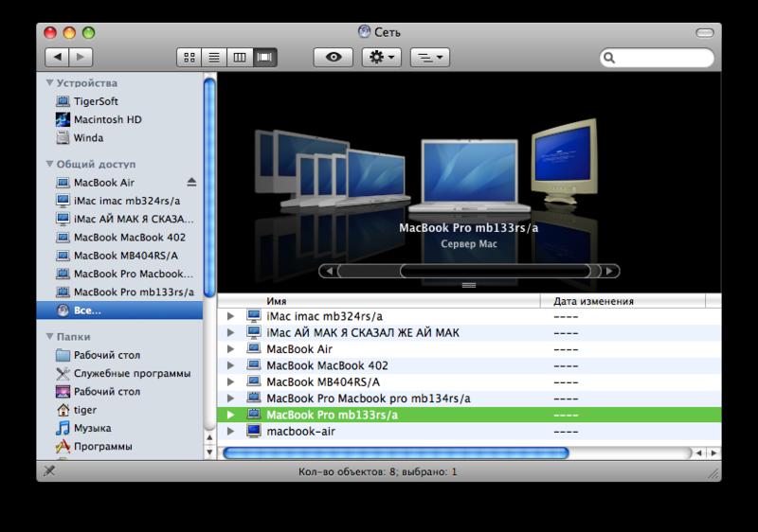Image resolution: width=758 pixels, height=532 pixels.
Task: Select Macintosh HD in the sidebar
Action: pyautogui.click(x=107, y=119)
